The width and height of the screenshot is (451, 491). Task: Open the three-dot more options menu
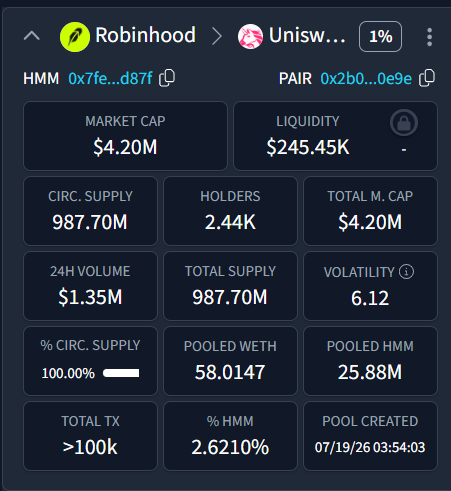(429, 37)
